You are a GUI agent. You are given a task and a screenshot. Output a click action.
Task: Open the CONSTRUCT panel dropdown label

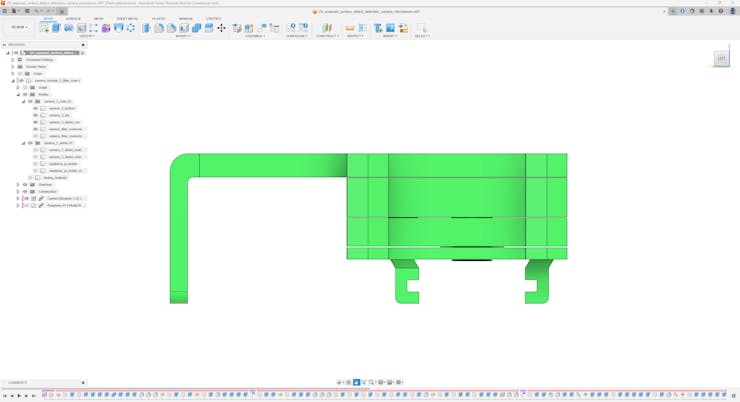[326, 36]
